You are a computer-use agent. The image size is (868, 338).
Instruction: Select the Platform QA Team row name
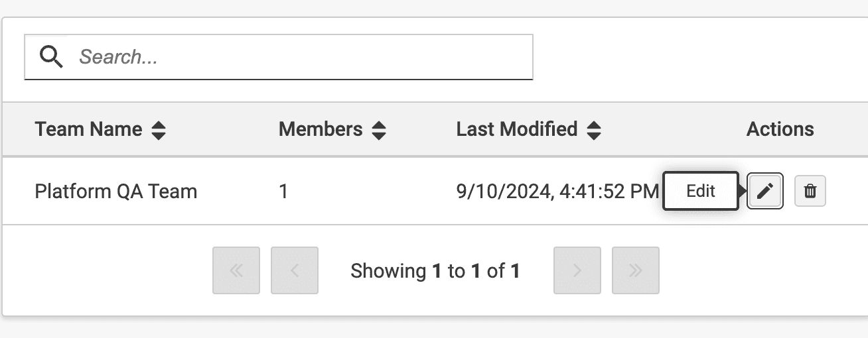[x=116, y=192]
